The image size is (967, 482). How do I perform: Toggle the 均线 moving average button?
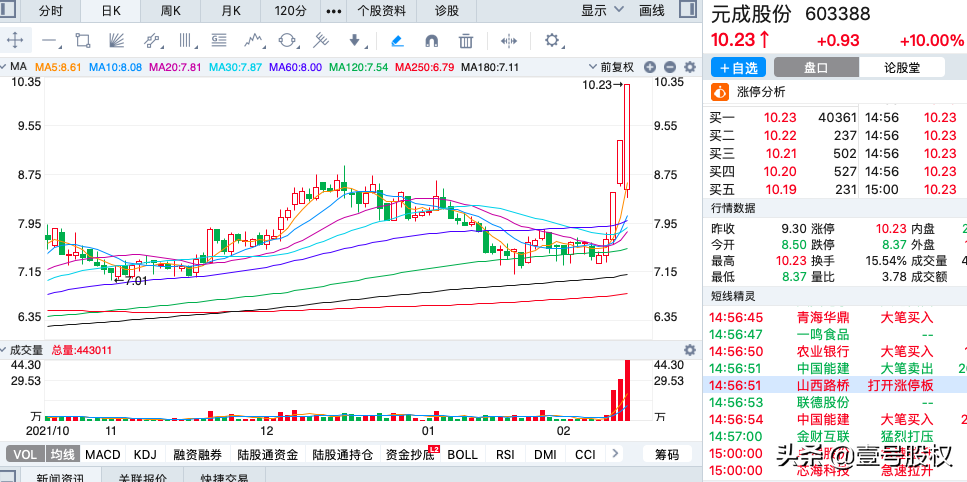(62, 454)
